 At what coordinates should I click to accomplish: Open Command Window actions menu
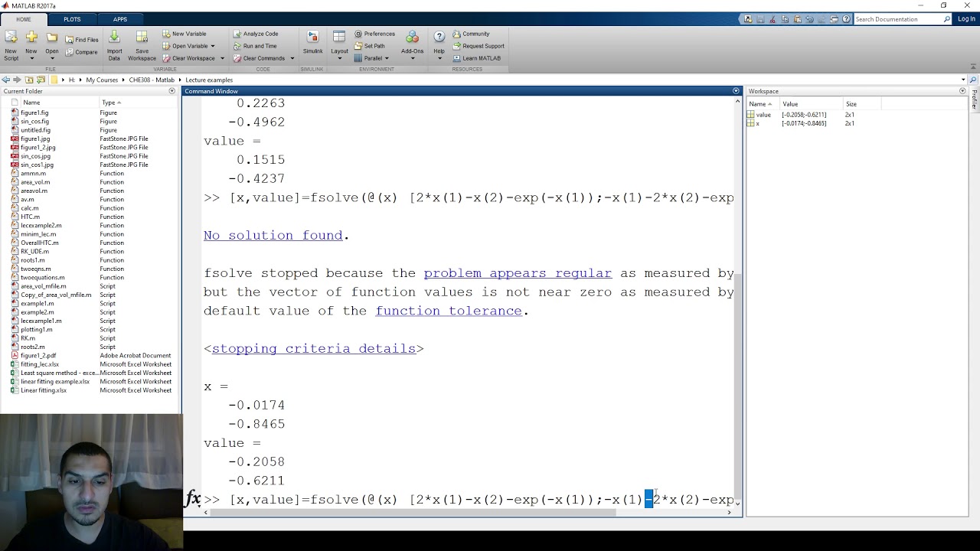point(737,91)
